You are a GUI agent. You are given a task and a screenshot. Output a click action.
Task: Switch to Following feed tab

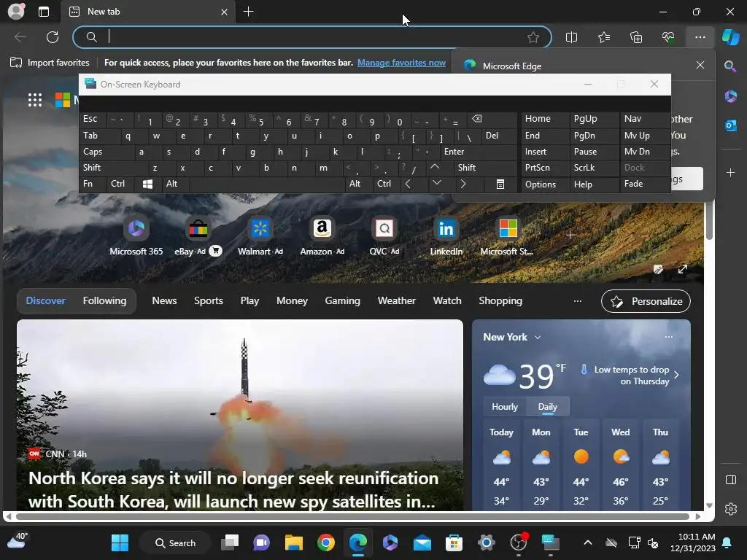[105, 301]
